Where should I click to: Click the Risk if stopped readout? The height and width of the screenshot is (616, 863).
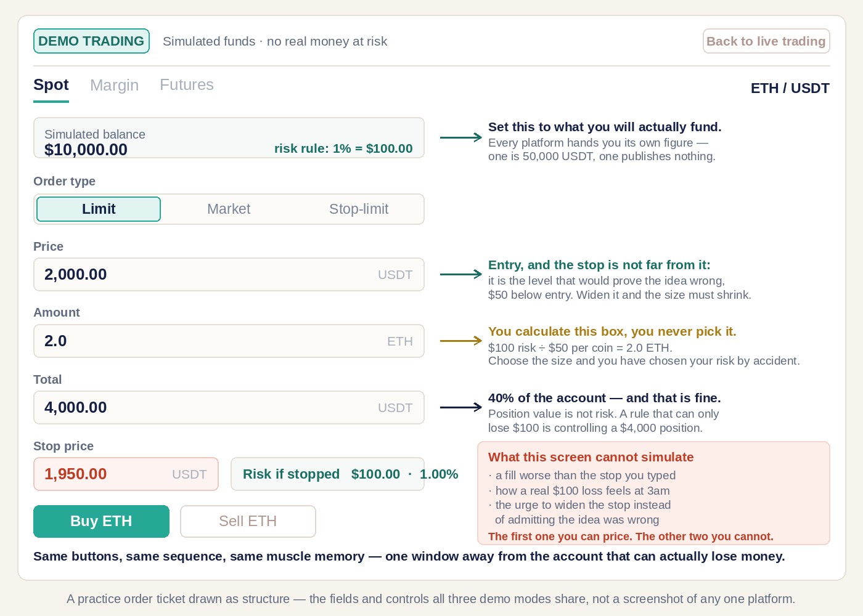(327, 474)
